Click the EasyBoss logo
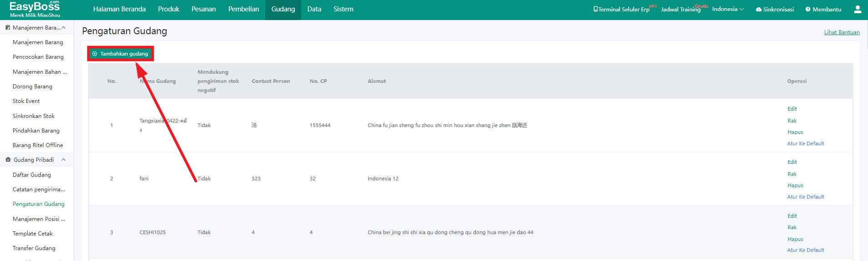Image resolution: width=868 pixels, height=261 pixels. click(35, 9)
